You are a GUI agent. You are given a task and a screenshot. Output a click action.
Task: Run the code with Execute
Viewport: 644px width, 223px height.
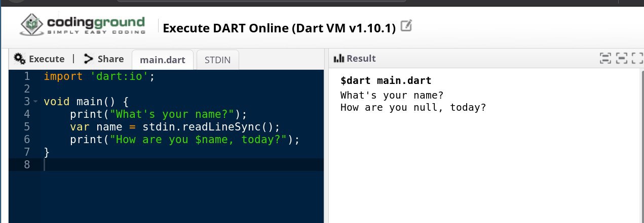(x=39, y=59)
